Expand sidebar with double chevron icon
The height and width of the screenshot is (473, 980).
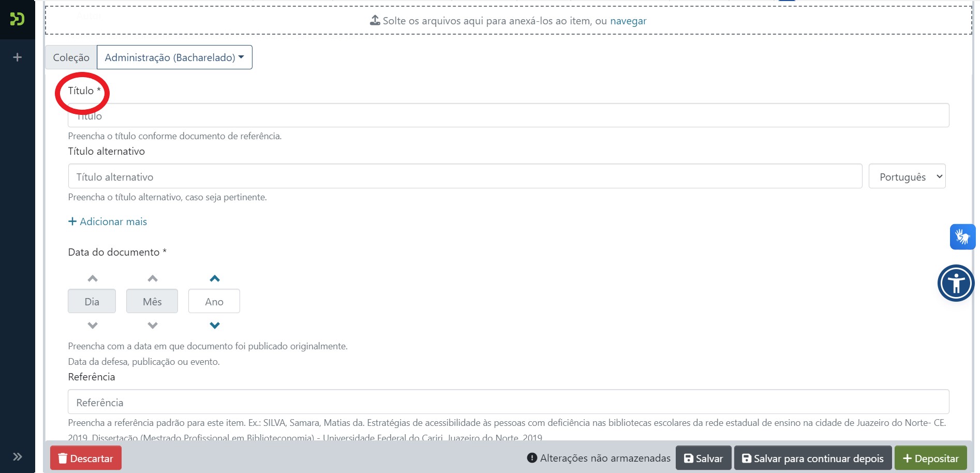(x=17, y=456)
